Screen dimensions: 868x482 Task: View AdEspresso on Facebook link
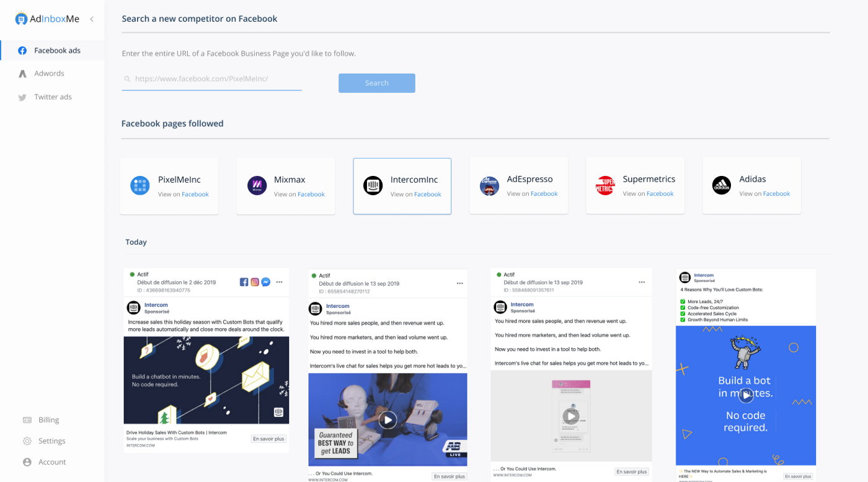[x=544, y=194]
